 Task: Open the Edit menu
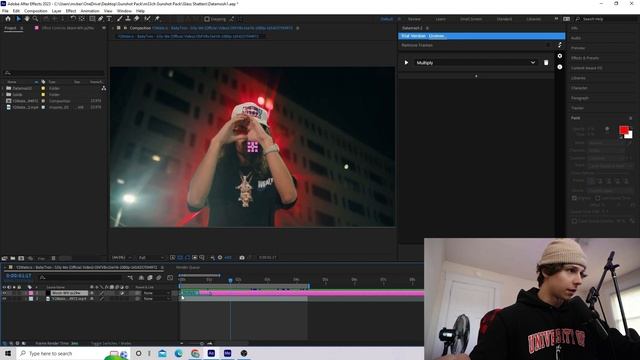[x=16, y=11]
